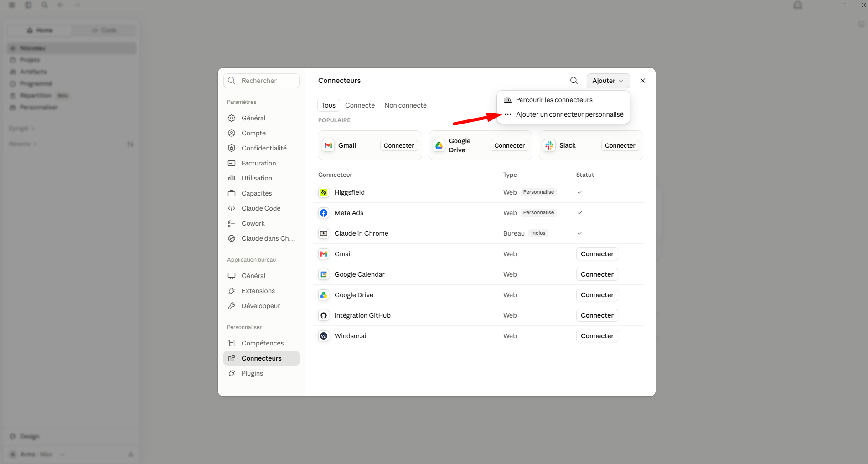The height and width of the screenshot is (464, 868).
Task: Connect Google Drive from the popular cards
Action: pos(510,145)
